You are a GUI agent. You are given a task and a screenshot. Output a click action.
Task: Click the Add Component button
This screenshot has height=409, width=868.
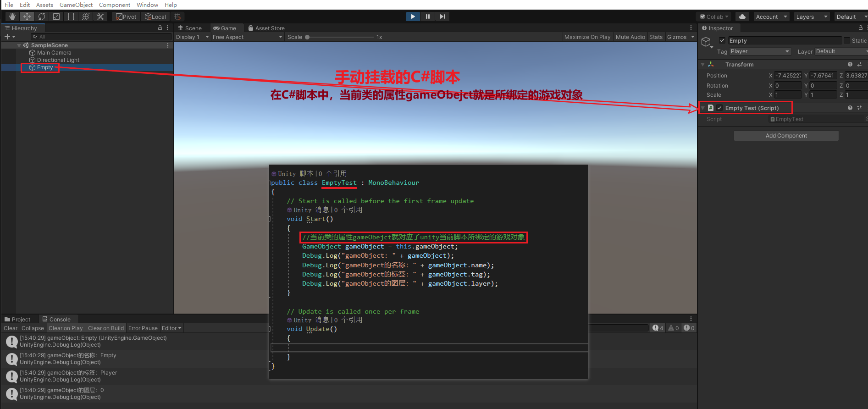(786, 136)
